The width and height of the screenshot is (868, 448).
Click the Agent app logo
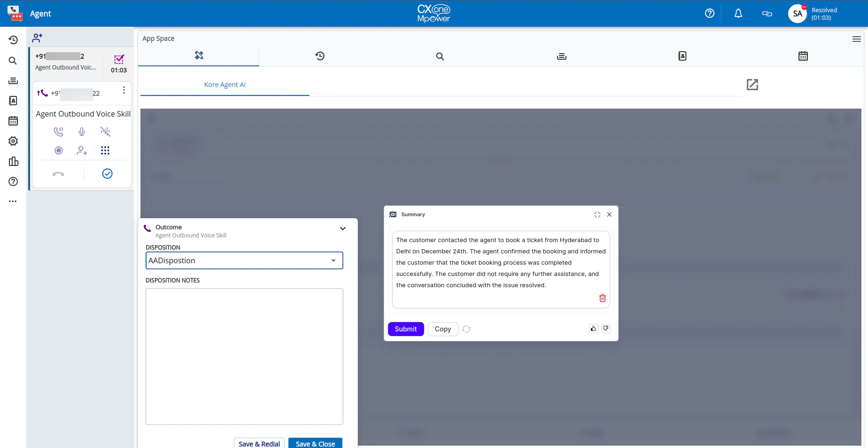[15, 14]
